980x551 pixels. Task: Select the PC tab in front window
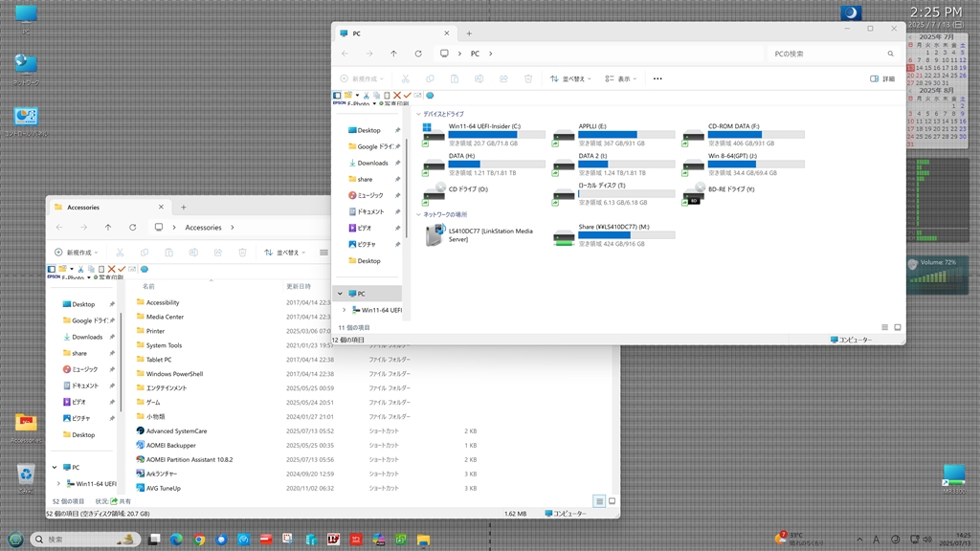(394, 33)
